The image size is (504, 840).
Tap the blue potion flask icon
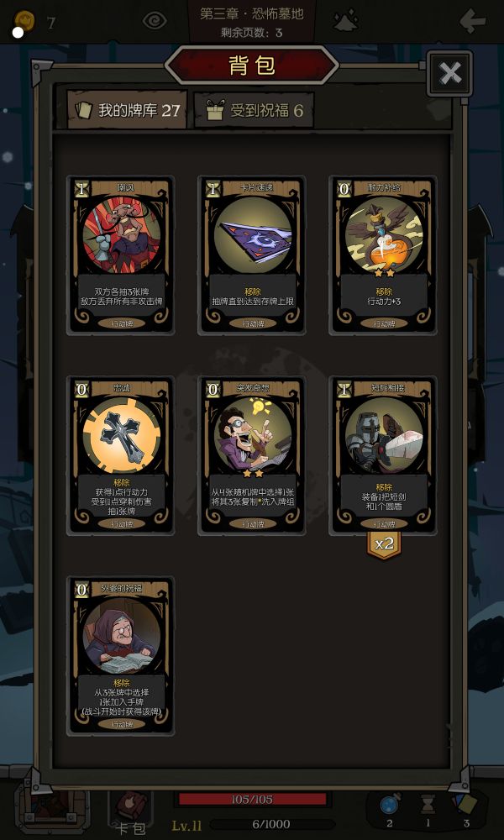pyautogui.click(x=388, y=806)
